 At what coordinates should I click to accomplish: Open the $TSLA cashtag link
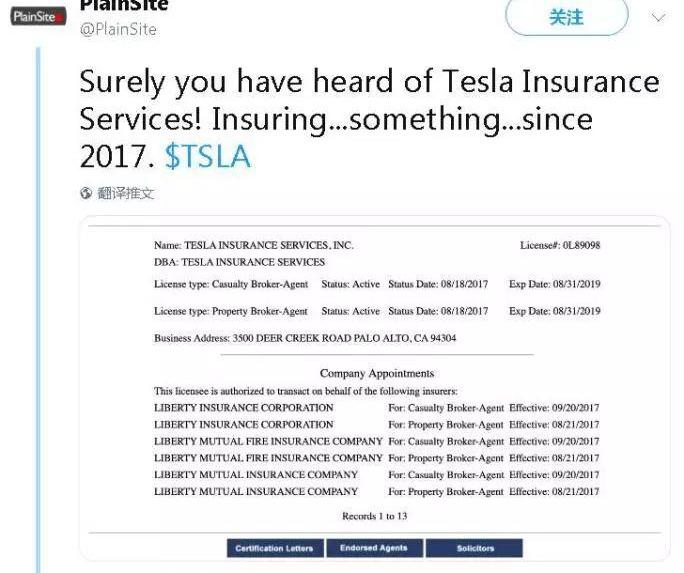[208, 157]
